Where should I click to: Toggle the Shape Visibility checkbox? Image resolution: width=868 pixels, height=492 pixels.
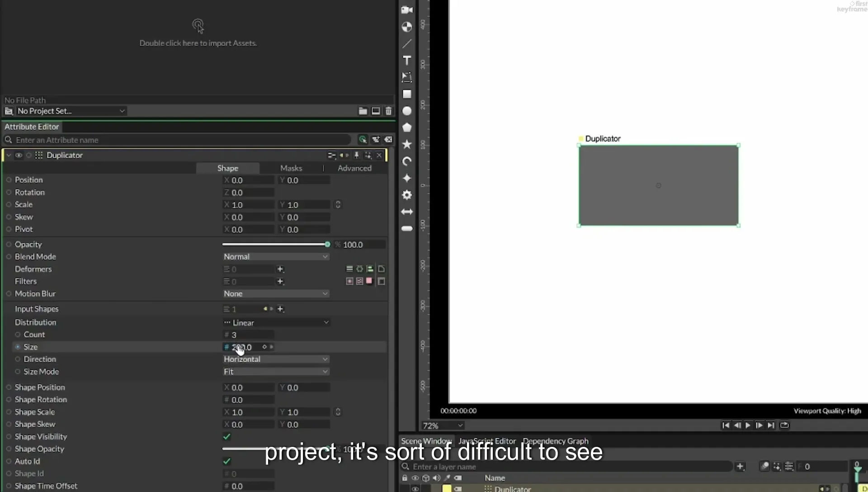pos(227,436)
